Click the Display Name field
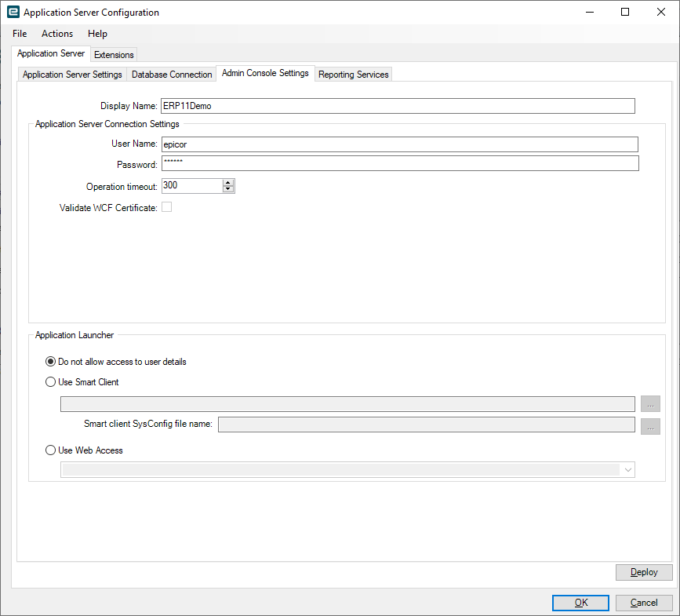This screenshot has width=680, height=616. pos(398,106)
